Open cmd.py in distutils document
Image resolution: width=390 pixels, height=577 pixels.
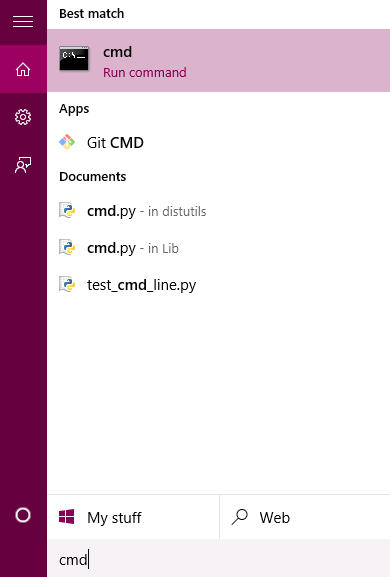[219, 211]
